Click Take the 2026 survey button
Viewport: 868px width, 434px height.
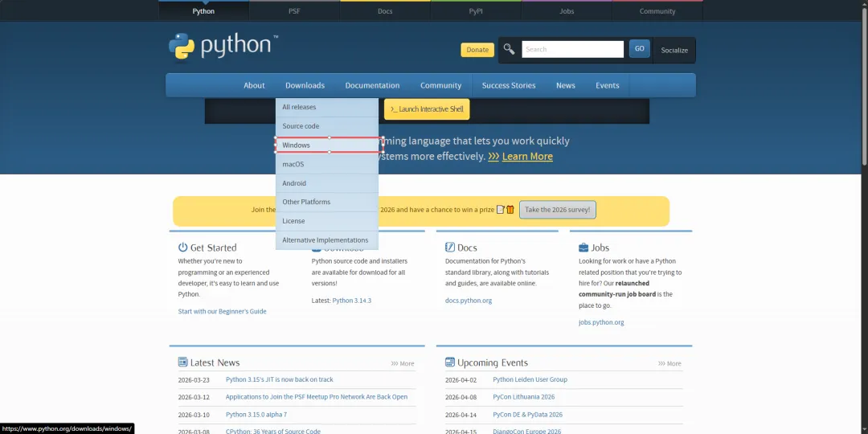(x=558, y=210)
